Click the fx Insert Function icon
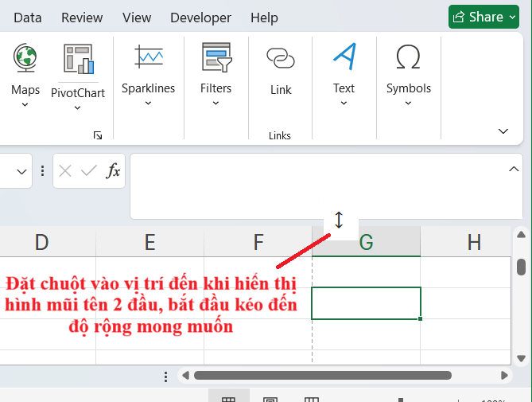This screenshot has height=402, width=532. [x=114, y=170]
